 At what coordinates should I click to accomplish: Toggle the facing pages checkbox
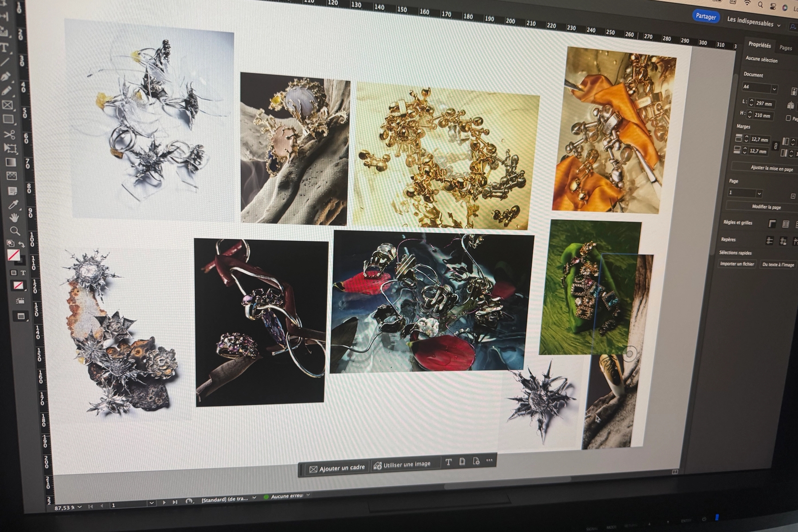788,118
